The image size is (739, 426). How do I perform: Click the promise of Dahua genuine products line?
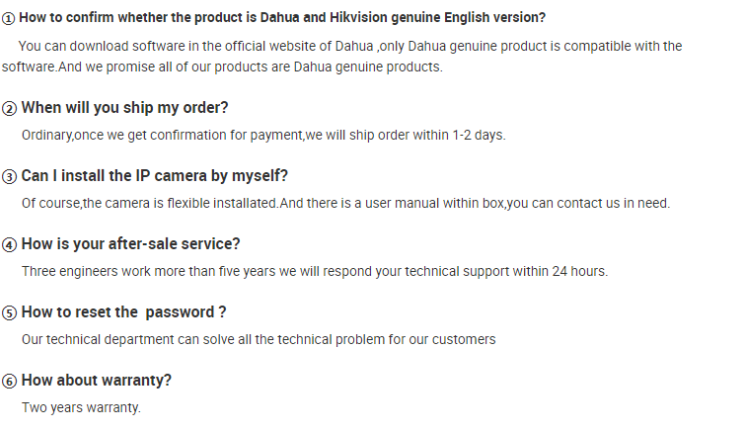[x=222, y=67]
